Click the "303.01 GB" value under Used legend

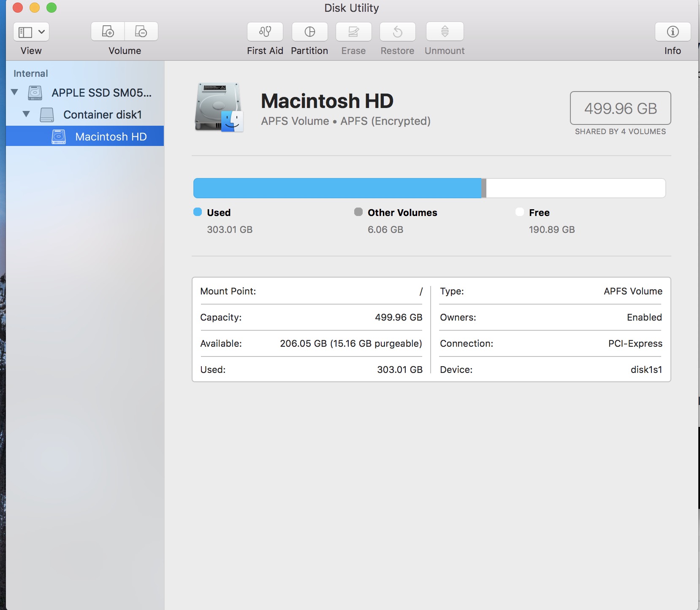(230, 229)
